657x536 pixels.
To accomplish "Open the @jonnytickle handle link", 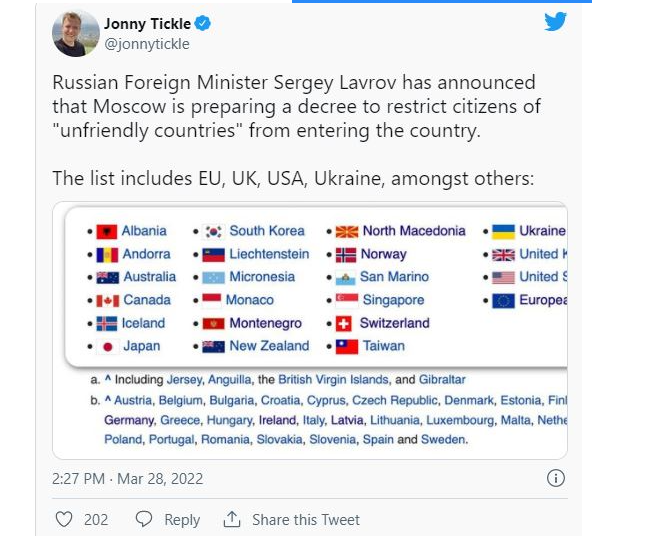I will point(146,44).
